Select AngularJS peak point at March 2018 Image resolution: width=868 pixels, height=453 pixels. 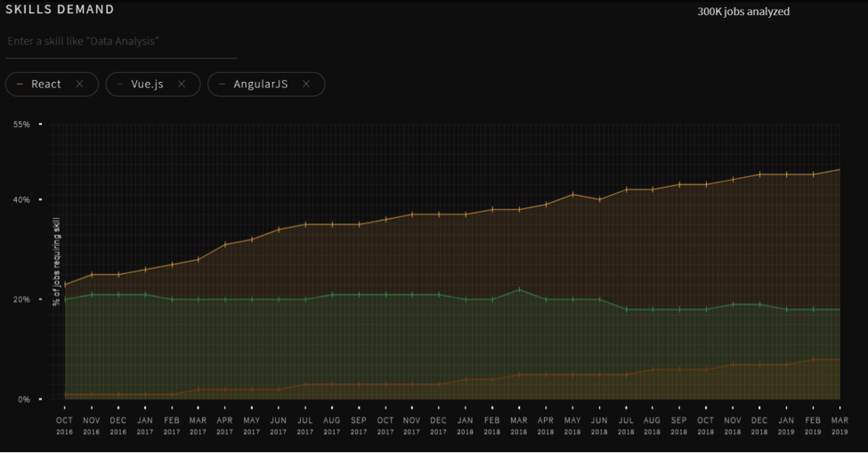(519, 289)
